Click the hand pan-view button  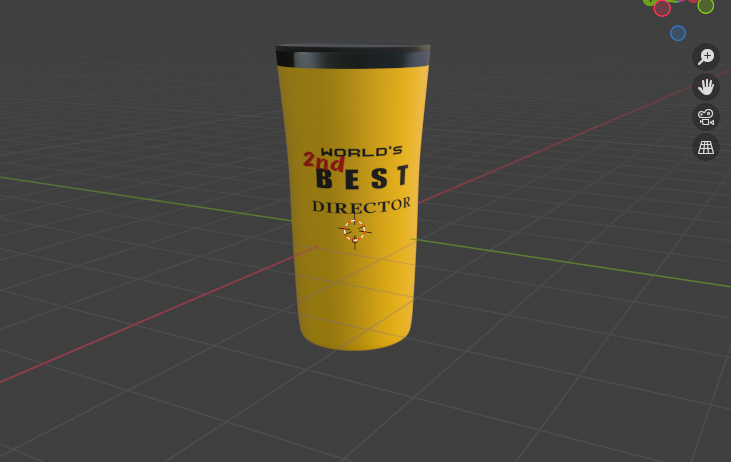point(706,87)
